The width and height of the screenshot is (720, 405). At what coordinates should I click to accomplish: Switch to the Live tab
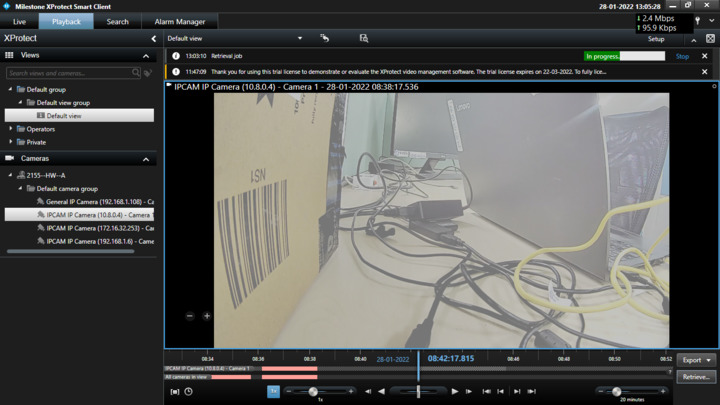pos(19,21)
